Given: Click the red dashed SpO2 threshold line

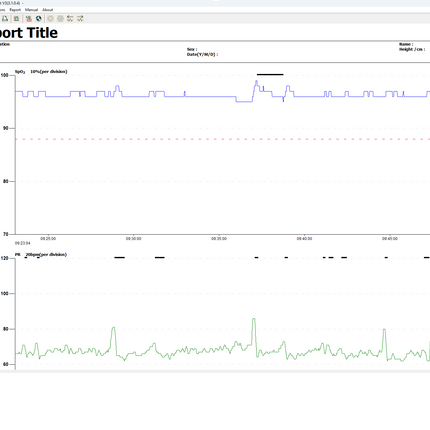Looking at the screenshot, I should tap(223, 139).
